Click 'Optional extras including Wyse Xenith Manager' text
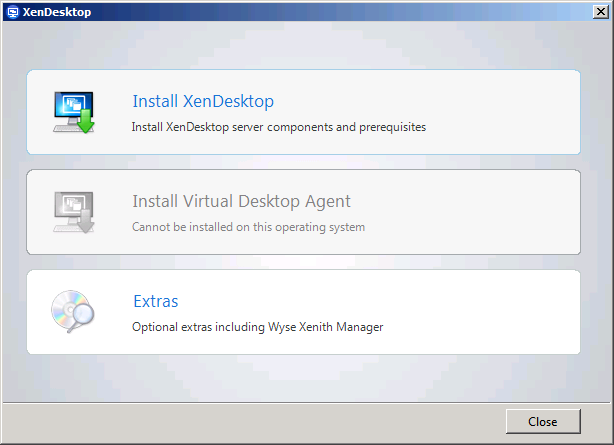 click(258, 327)
